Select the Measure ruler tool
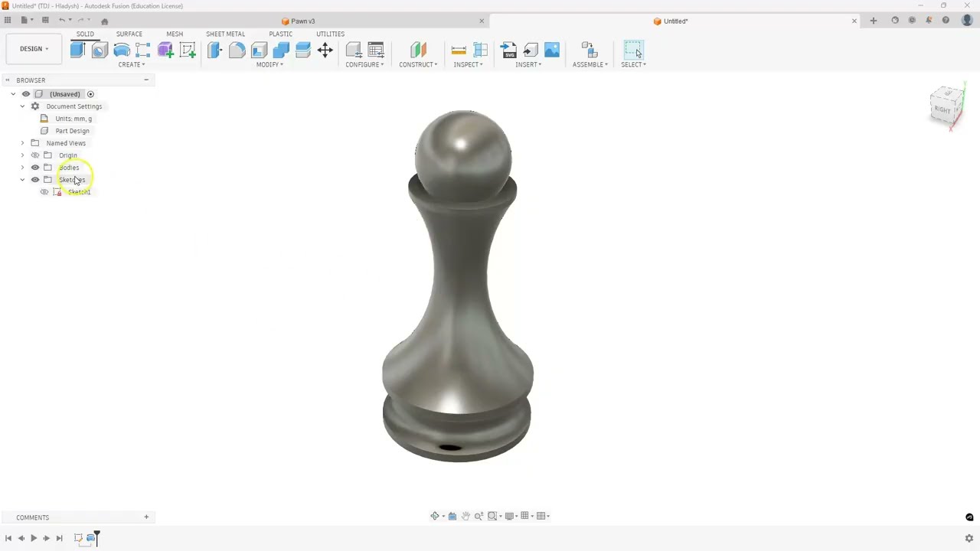 (459, 51)
